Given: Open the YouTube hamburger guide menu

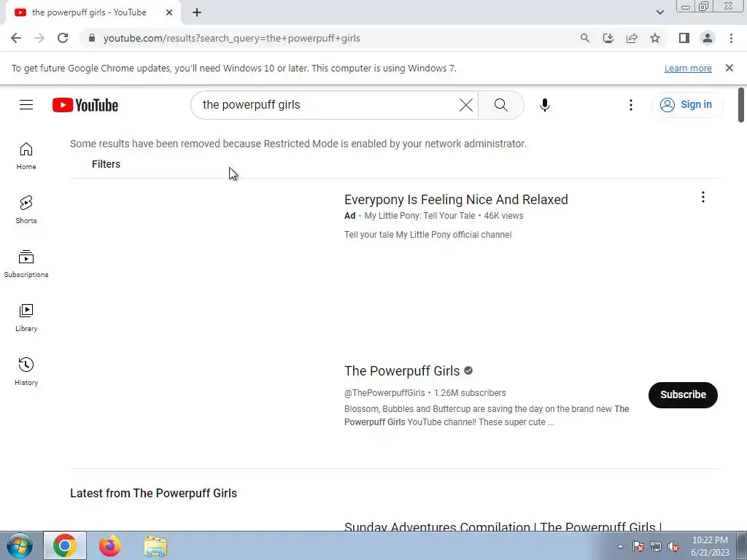Looking at the screenshot, I should (x=26, y=105).
